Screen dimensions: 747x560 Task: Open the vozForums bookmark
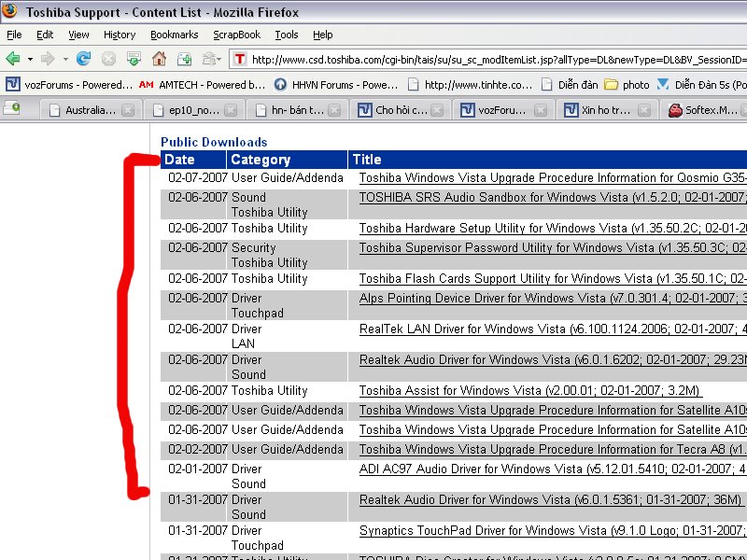[x=69, y=85]
